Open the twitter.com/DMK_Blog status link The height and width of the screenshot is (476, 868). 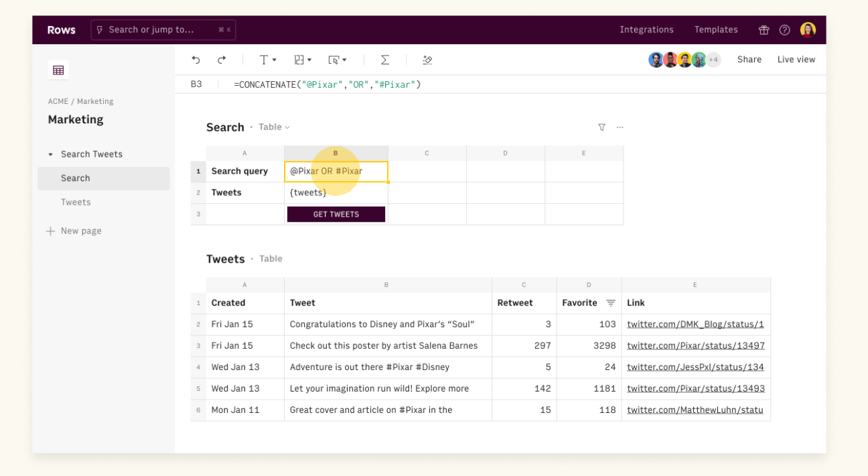695,324
